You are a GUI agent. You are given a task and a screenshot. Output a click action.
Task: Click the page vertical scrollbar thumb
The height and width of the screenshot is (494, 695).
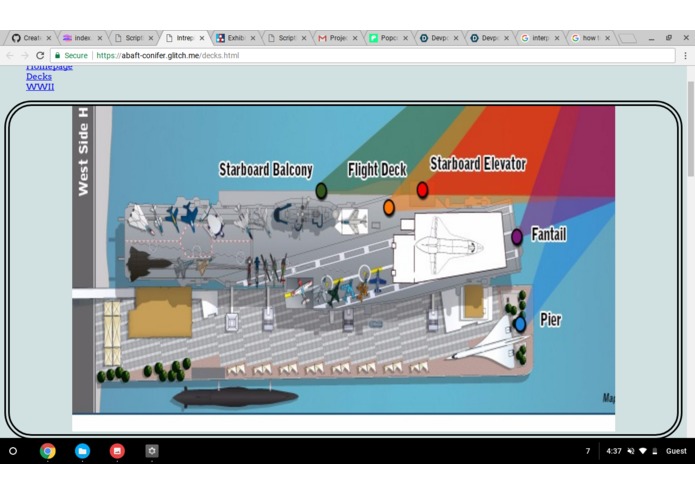click(691, 128)
